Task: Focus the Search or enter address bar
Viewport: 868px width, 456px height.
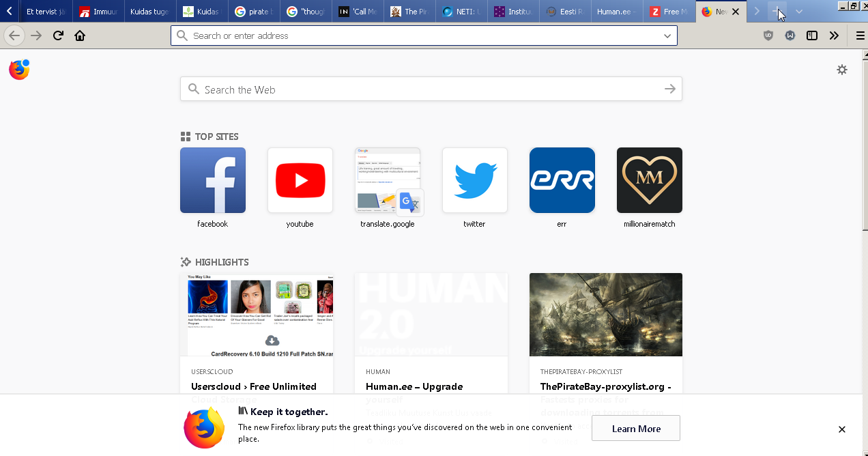Action: pos(424,35)
